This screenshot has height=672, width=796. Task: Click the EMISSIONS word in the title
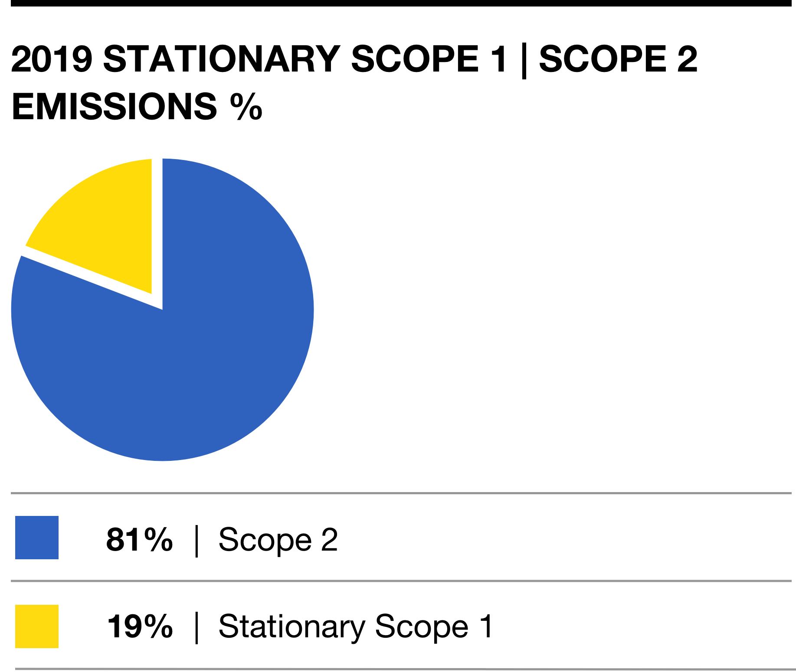pos(114,106)
